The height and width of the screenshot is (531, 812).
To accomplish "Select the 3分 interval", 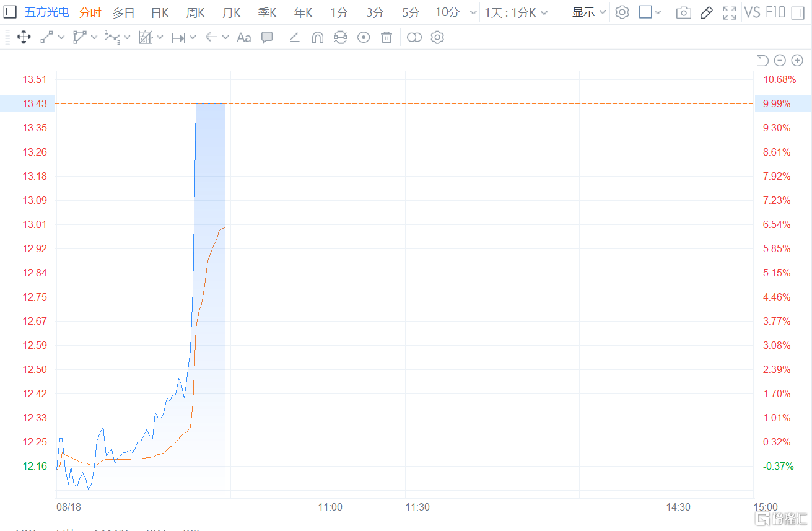I will click(x=375, y=12).
